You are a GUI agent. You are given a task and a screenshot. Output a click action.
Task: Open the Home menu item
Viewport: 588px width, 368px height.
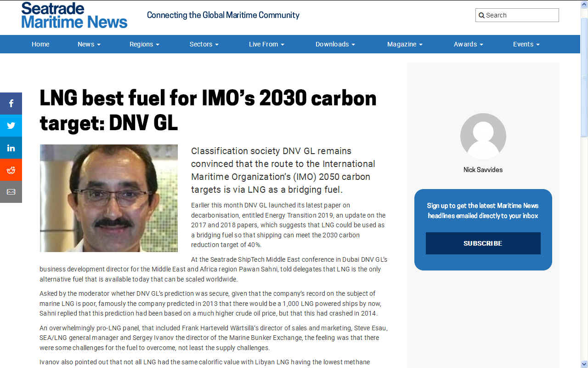click(40, 44)
